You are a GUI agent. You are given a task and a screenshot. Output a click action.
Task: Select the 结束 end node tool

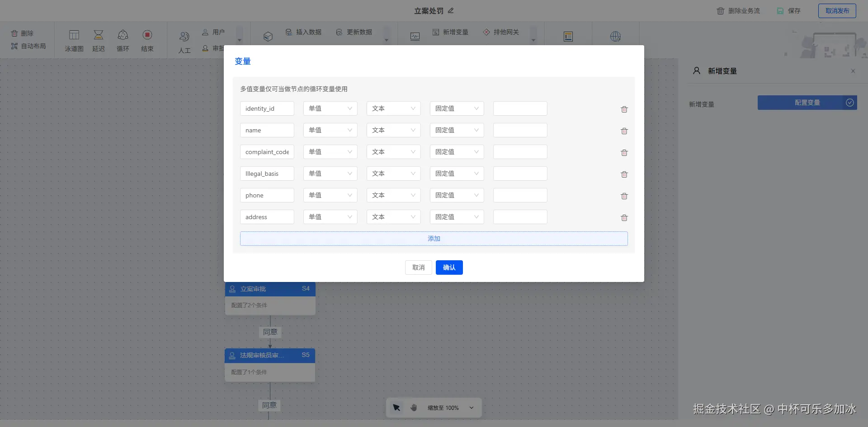[147, 41]
